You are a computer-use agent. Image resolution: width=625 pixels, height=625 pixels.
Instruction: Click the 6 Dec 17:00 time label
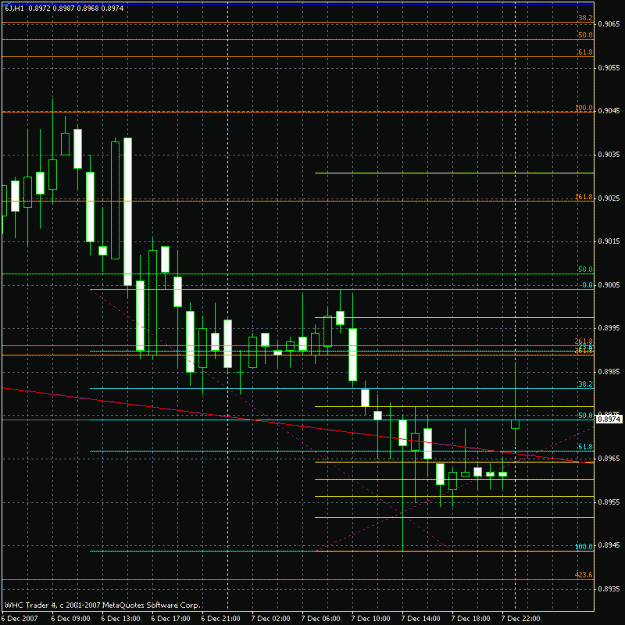171,618
